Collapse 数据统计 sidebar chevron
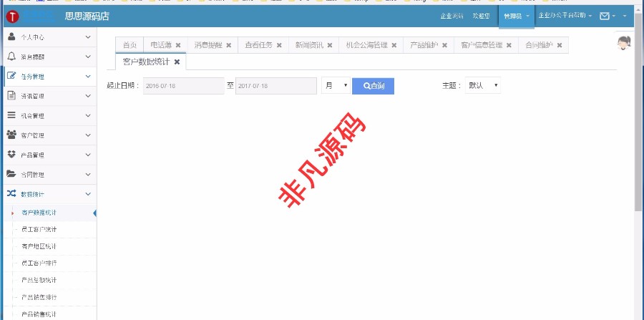The width and height of the screenshot is (644, 320). [88, 194]
